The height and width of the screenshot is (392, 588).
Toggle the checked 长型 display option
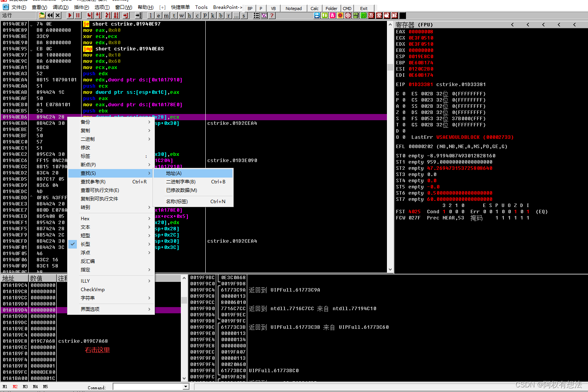[111, 244]
